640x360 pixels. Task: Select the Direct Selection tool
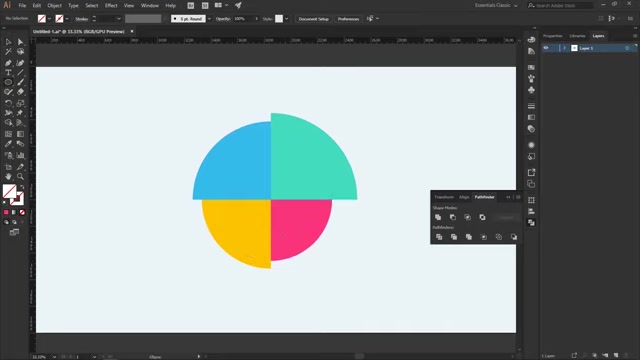pyautogui.click(x=20, y=42)
